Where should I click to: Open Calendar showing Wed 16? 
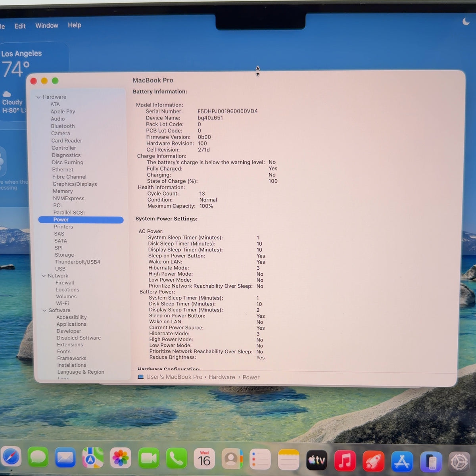click(x=204, y=459)
